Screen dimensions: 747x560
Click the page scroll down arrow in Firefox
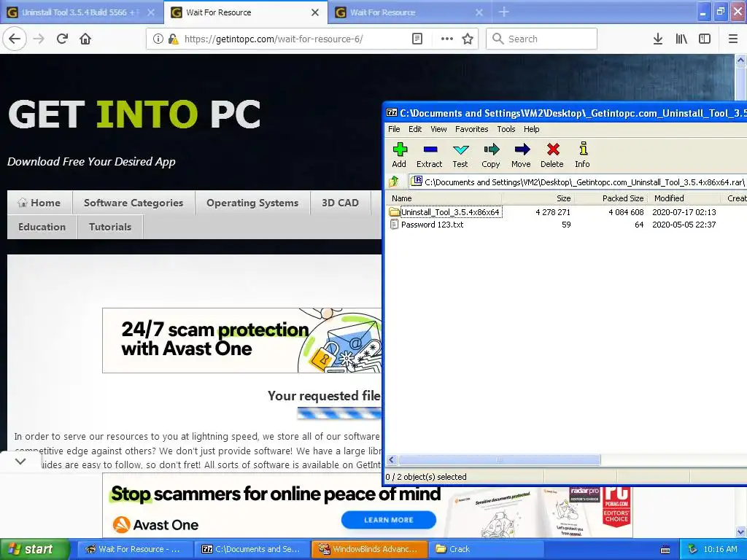tap(741, 532)
